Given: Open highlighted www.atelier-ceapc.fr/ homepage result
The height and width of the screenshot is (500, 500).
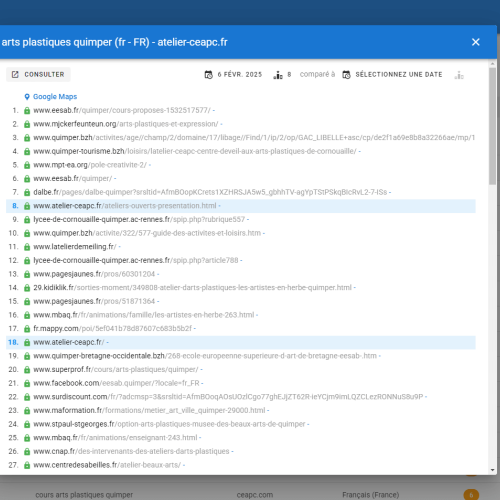Looking at the screenshot, I should coord(69,342).
